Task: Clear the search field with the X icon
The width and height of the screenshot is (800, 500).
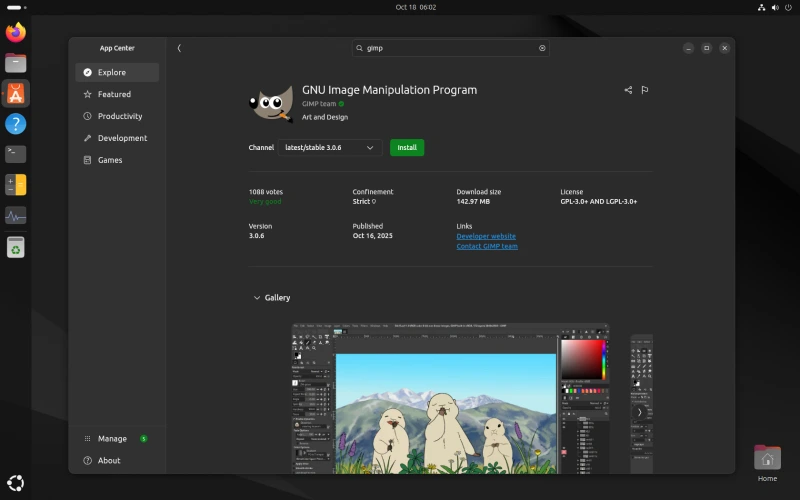Action: click(543, 48)
